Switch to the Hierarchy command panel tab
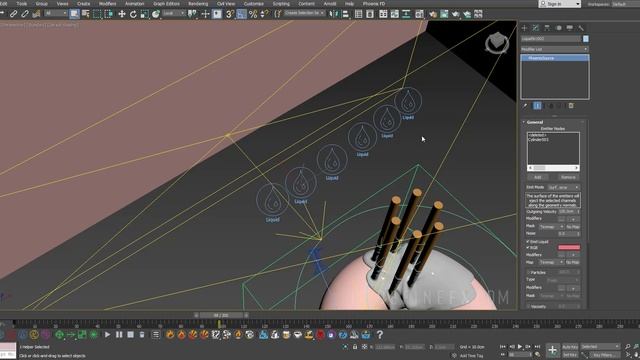This screenshot has height=360, width=640. [547, 28]
